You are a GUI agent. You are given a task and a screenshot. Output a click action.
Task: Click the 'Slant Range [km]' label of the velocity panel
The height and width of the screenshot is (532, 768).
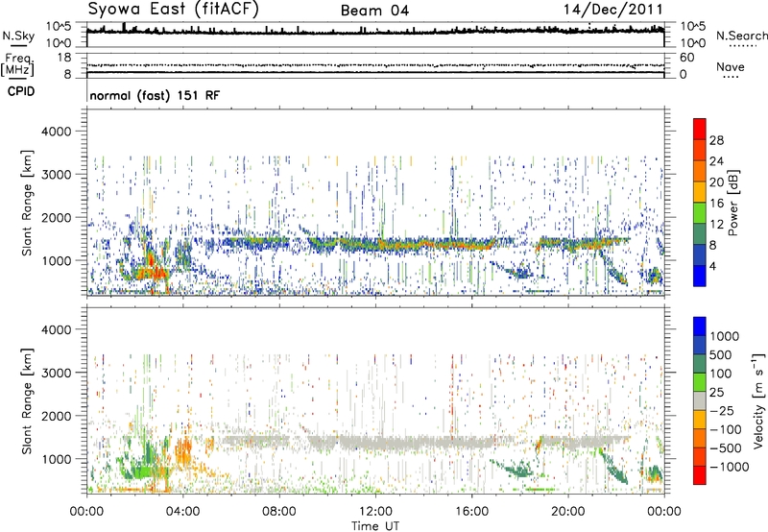click(27, 401)
